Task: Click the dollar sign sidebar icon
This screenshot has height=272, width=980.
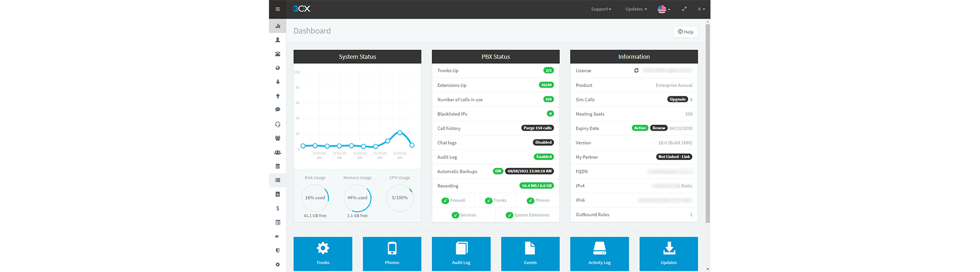Action: point(278,208)
